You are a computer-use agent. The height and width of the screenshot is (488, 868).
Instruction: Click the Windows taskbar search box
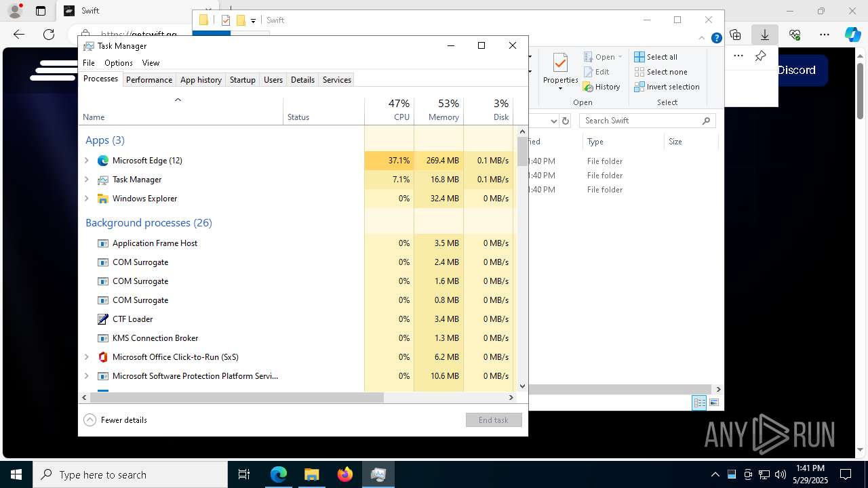coord(130,474)
